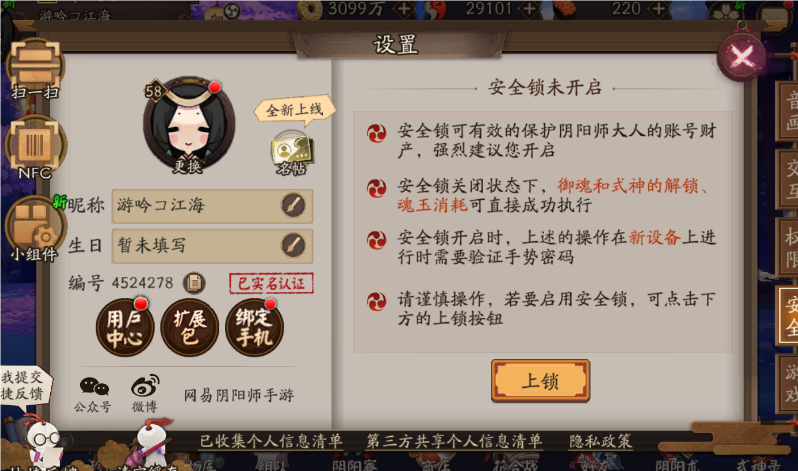Add gold coins with the plus next to 3099万

pos(404,9)
